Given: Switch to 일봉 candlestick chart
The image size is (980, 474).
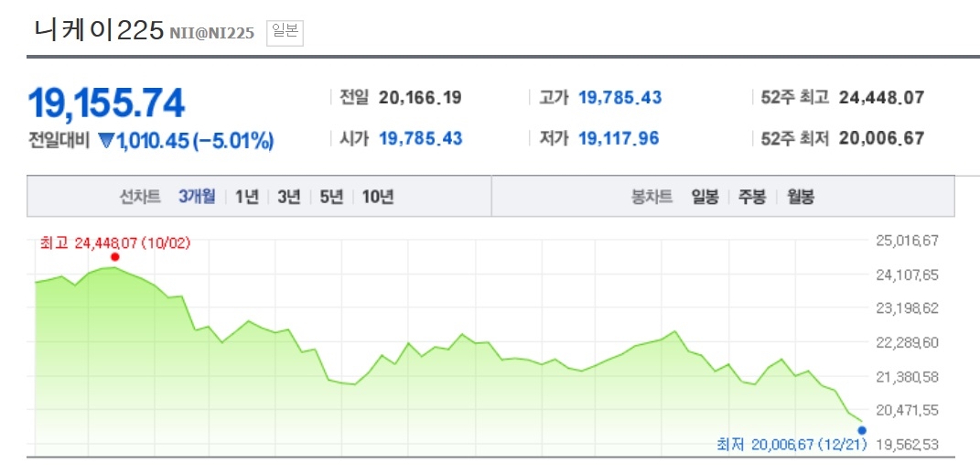Looking at the screenshot, I should tap(705, 196).
